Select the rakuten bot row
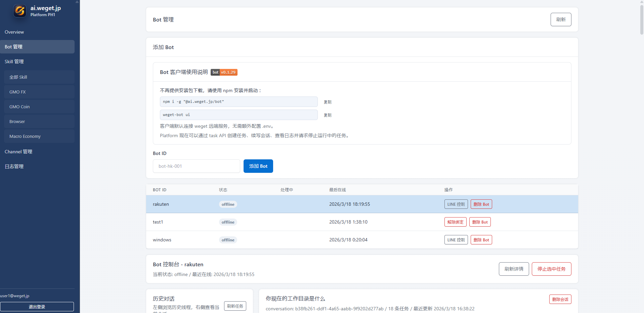 [x=362, y=204]
